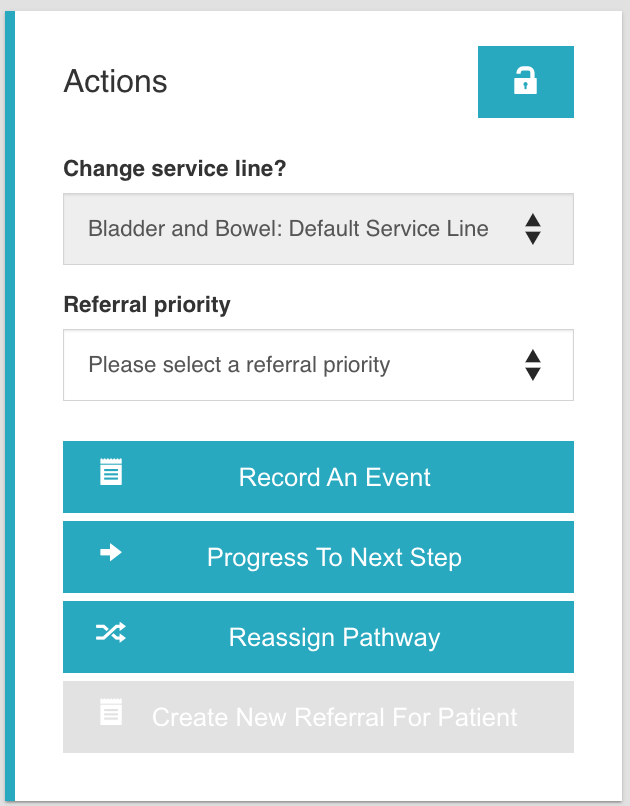The image size is (630, 806).
Task: Click the unlock padlock icon
Action: [x=525, y=82]
